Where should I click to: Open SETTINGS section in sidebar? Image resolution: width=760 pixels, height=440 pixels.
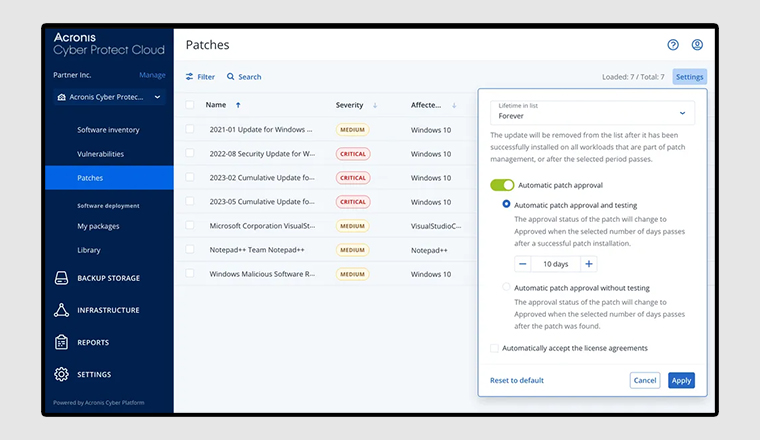pos(94,375)
